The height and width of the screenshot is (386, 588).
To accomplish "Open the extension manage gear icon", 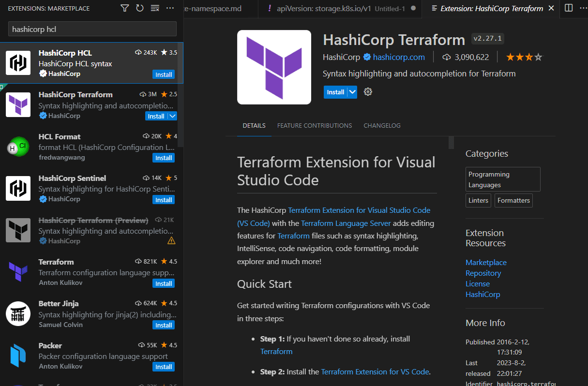I will [368, 92].
